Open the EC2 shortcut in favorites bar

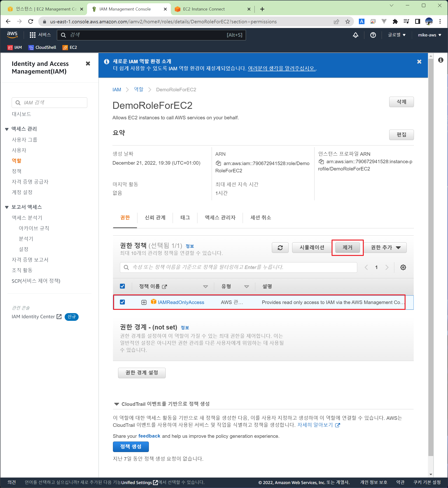[x=70, y=48]
